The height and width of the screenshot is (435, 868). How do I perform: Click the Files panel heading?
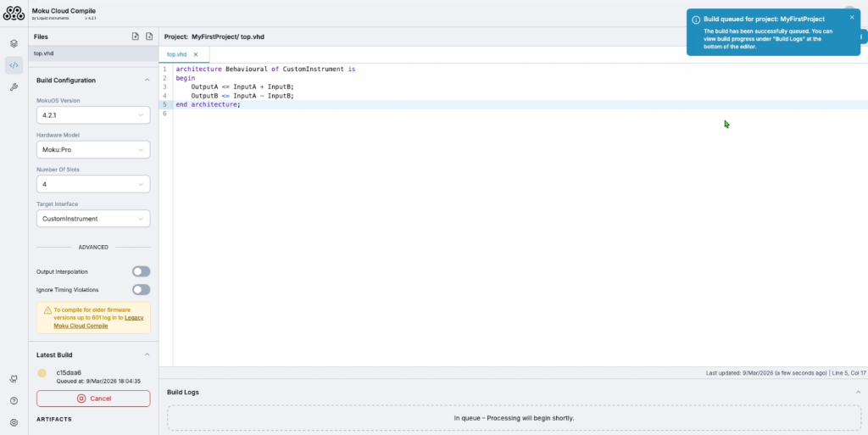coord(41,36)
